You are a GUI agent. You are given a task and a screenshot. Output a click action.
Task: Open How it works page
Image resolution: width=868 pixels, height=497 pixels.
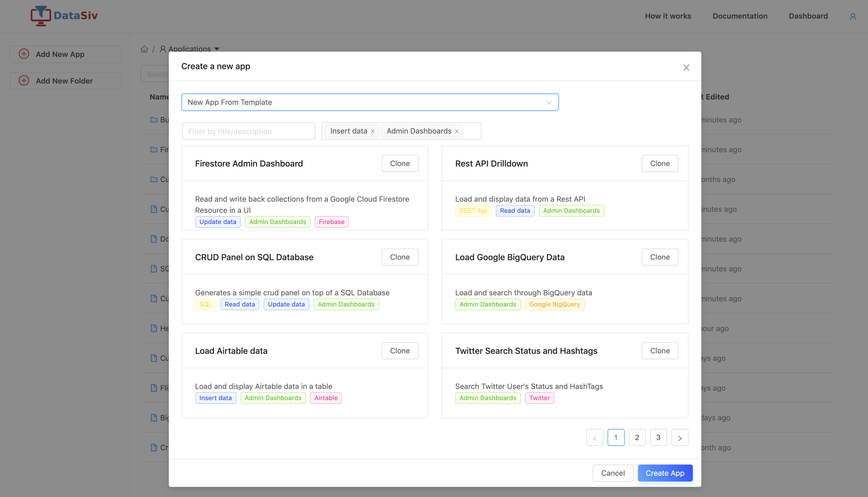668,16
